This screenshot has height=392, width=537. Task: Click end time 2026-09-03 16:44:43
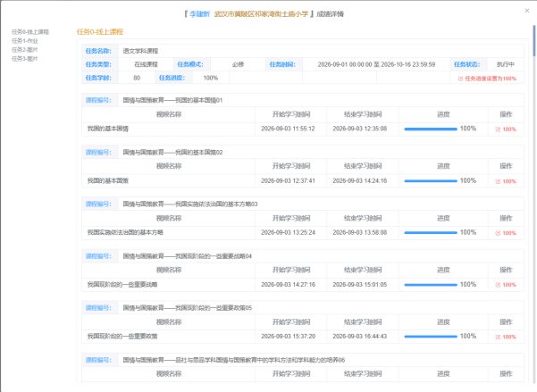(x=360, y=337)
